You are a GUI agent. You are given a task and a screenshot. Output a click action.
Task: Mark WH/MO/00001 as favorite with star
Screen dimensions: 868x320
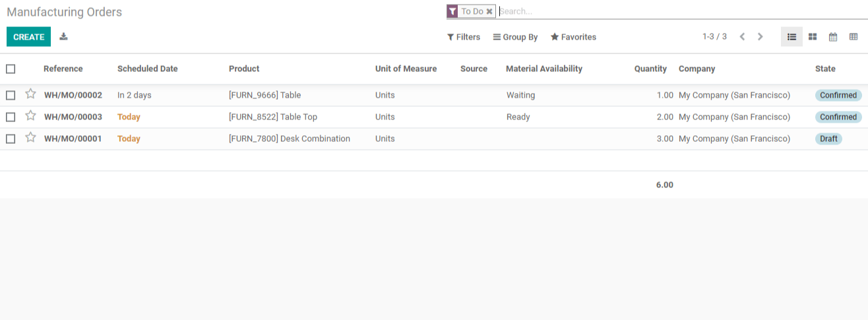tap(30, 138)
